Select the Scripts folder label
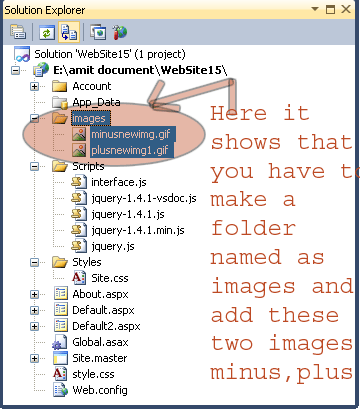 point(88,166)
